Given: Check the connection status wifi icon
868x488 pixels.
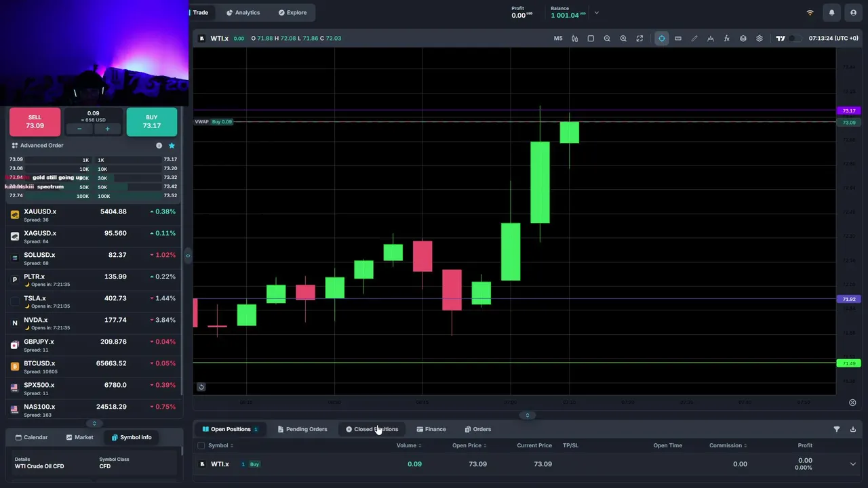Looking at the screenshot, I should click(810, 13).
